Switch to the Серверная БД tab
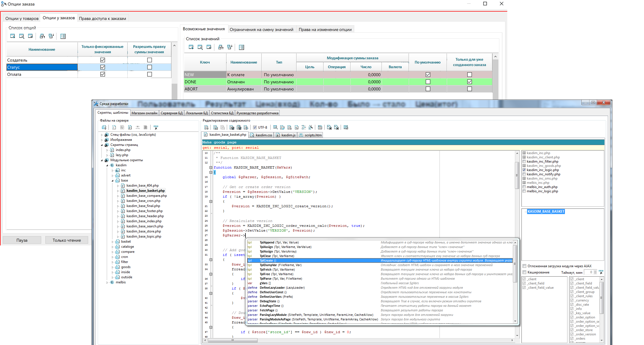Screen dimensions: 644x345 coord(171,113)
